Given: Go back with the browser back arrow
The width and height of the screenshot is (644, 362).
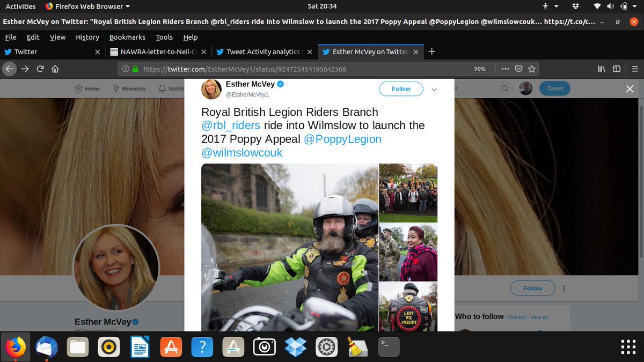Looking at the screenshot, I should (x=9, y=69).
